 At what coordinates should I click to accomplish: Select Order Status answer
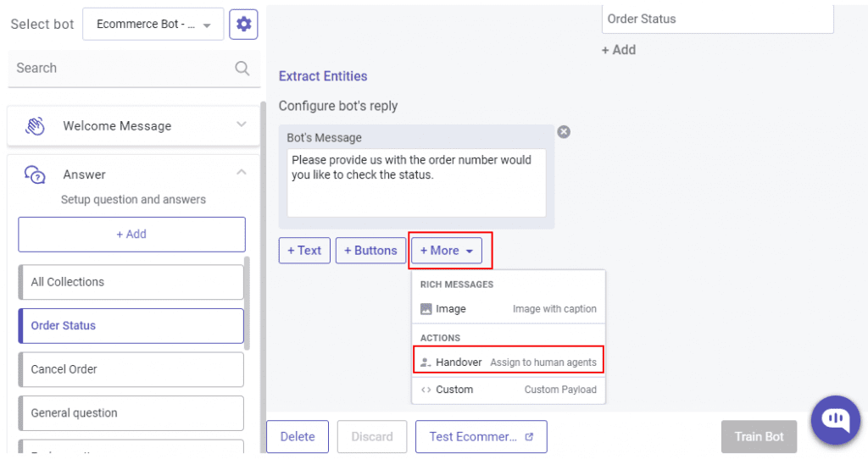pos(131,326)
